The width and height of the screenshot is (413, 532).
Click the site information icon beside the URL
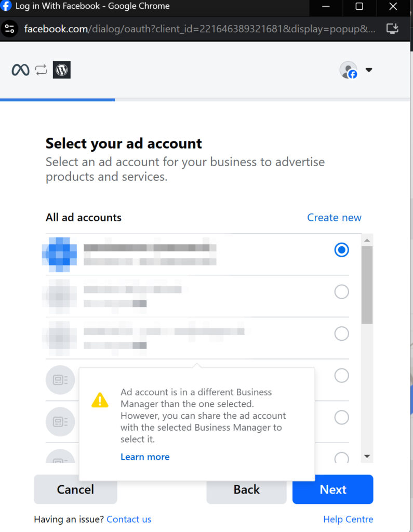pyautogui.click(x=9, y=29)
